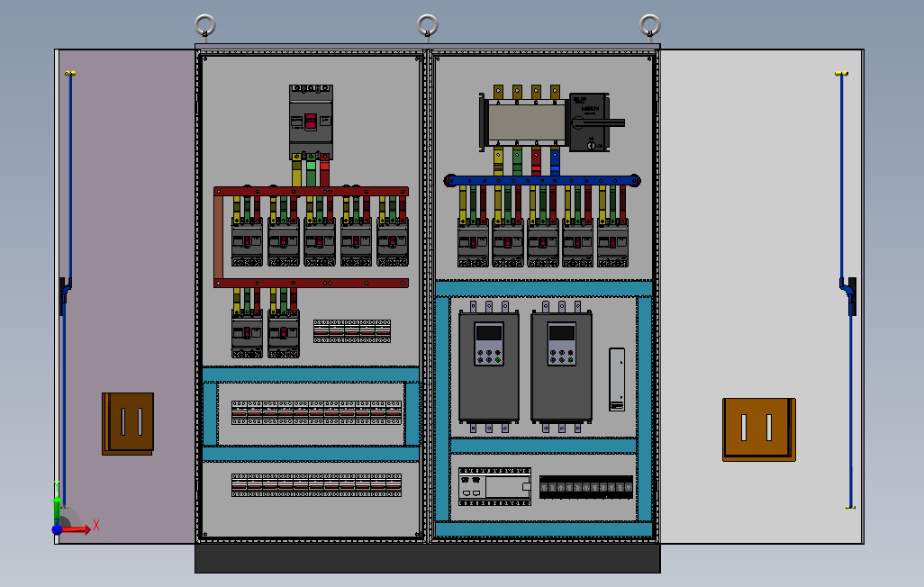The height and width of the screenshot is (587, 924).
Task: Select the vertical red busbar on left side
Action: click(x=218, y=237)
